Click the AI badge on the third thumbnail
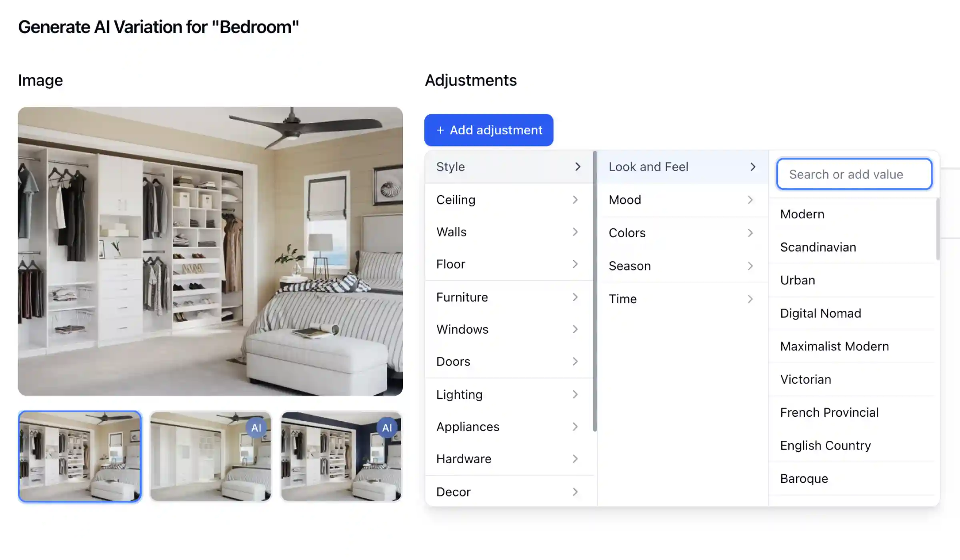 click(x=386, y=427)
